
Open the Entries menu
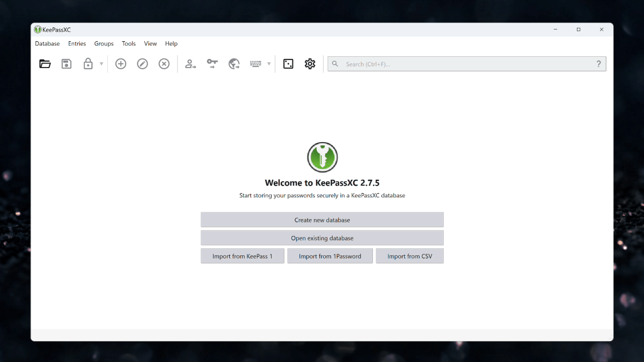tap(77, 43)
